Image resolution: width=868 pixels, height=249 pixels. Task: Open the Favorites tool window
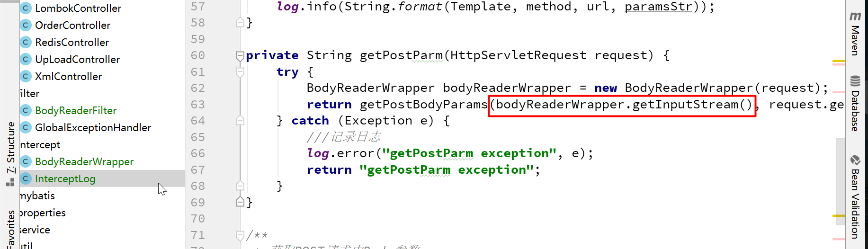(10, 230)
